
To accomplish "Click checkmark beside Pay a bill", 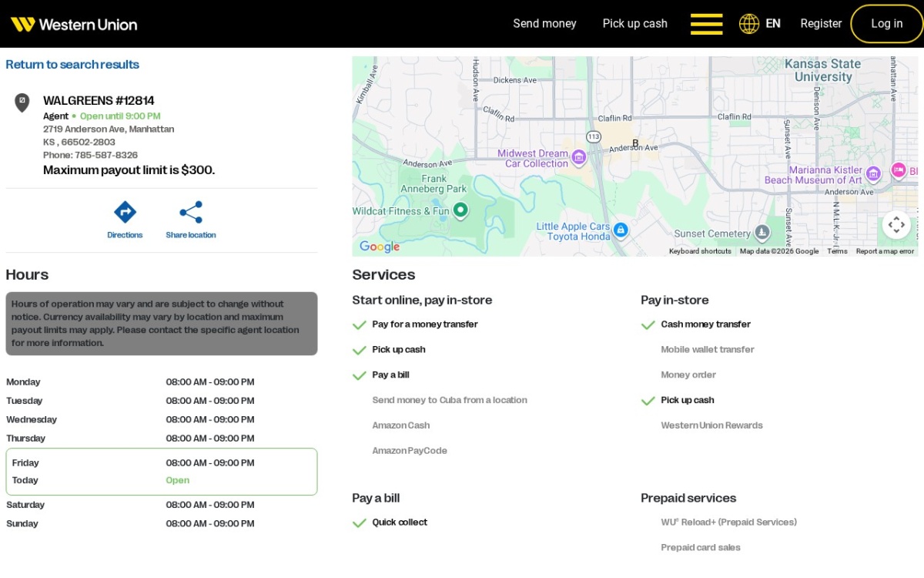I will [x=359, y=376].
